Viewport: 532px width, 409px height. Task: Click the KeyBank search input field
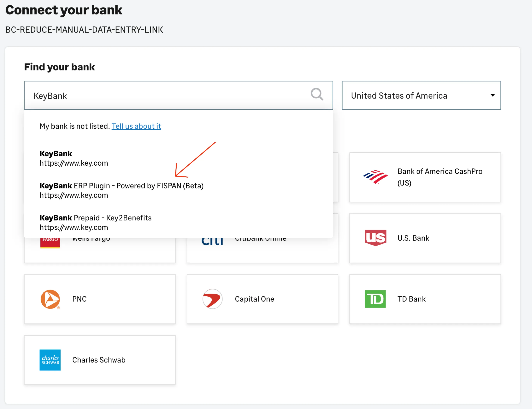pos(179,95)
